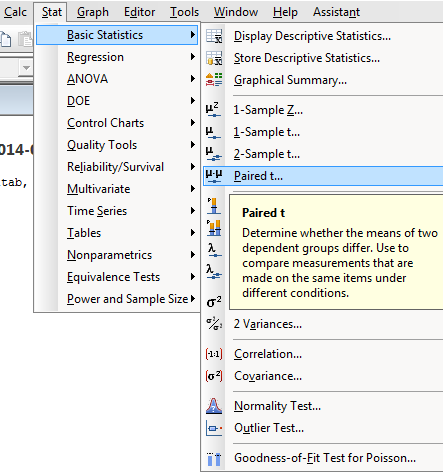Viewport: 443px width, 475px height.
Task: Select Quality Tools menu entry
Action: [117, 145]
